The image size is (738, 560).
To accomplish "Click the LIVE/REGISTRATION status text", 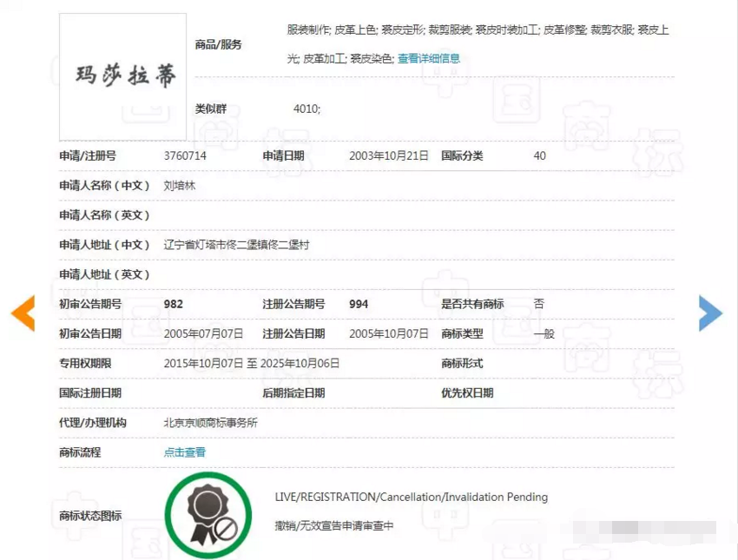I will click(411, 497).
